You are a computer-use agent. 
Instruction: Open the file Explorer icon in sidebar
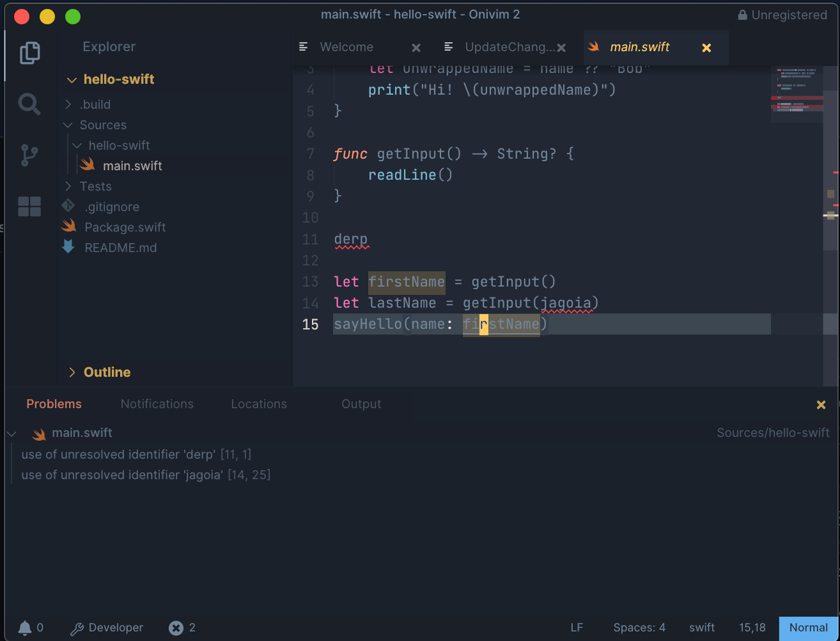pyautogui.click(x=29, y=54)
